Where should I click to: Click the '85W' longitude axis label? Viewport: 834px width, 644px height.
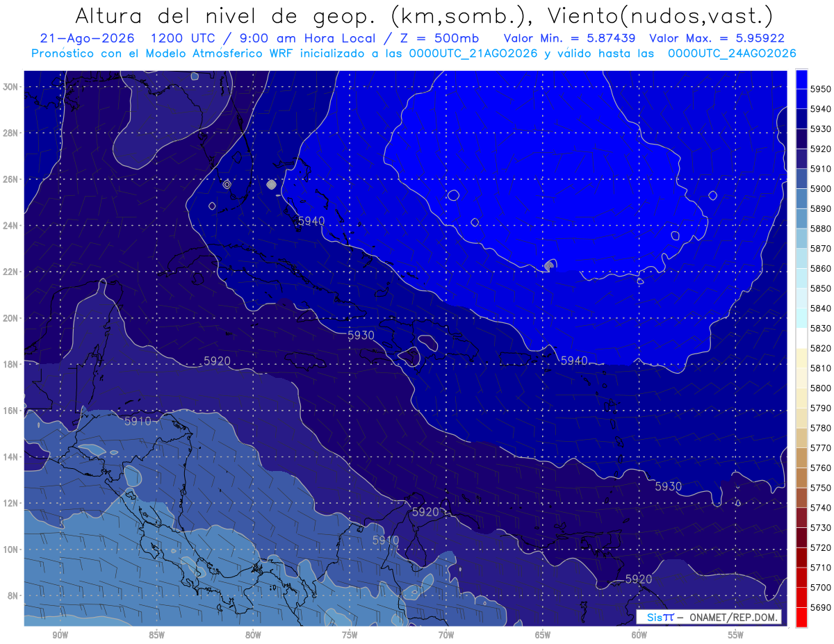[156, 635]
